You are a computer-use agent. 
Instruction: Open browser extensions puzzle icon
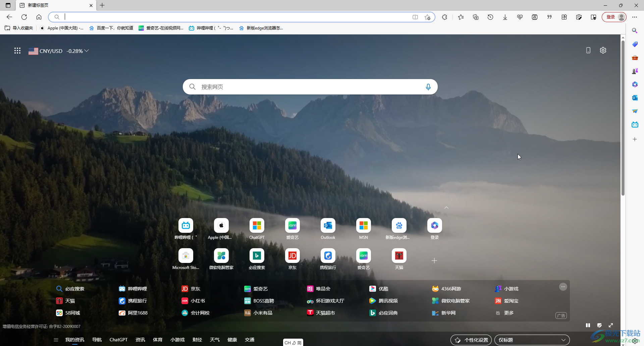coord(445,17)
